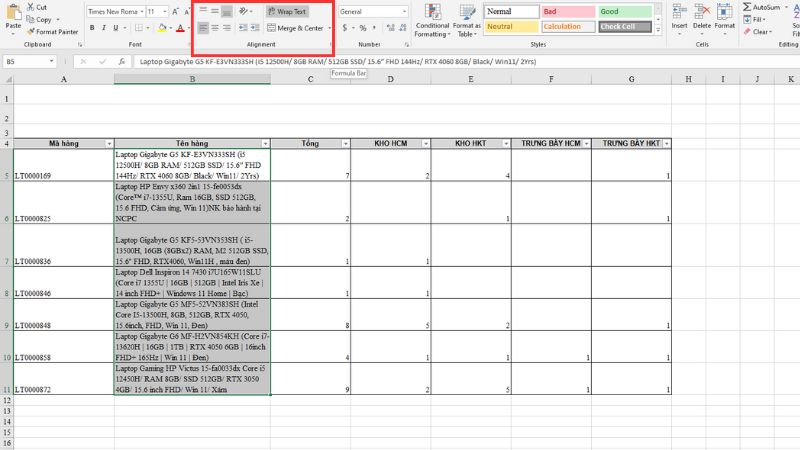Apply the red font color A
Screen dimensions: 800x450
click(180, 28)
